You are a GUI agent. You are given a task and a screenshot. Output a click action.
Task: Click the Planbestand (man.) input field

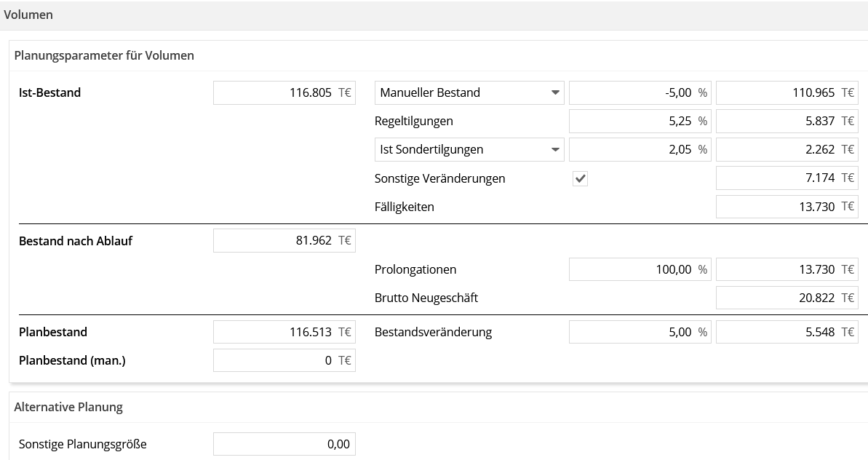[x=284, y=360]
